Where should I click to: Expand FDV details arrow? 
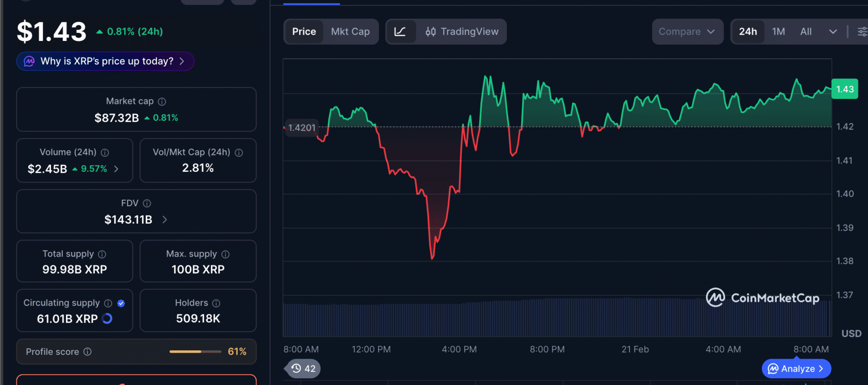(165, 220)
